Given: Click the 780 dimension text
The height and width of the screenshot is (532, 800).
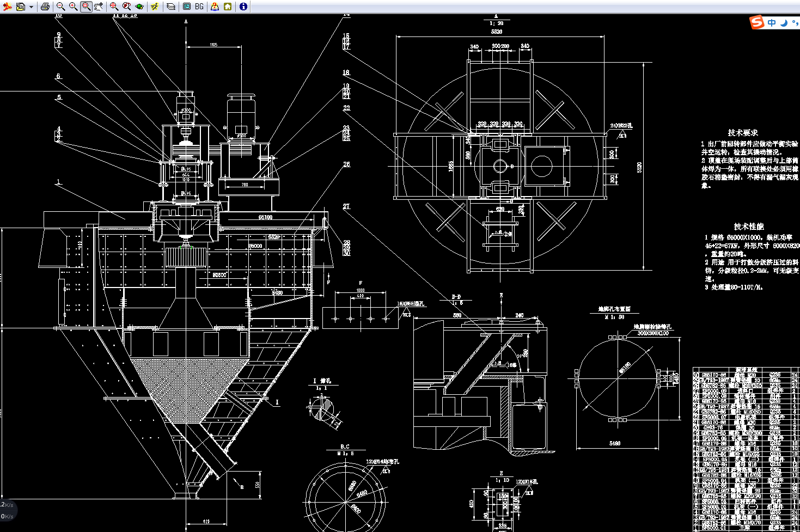Looking at the screenshot, I should pyautogui.click(x=245, y=185).
